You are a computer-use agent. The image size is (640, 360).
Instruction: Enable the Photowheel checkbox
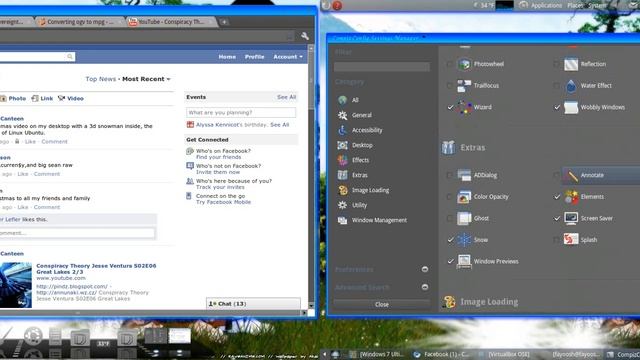(450, 64)
